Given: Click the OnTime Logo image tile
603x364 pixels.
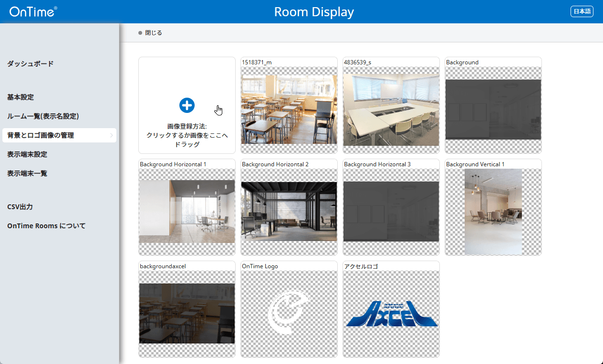Looking at the screenshot, I should pyautogui.click(x=289, y=313).
